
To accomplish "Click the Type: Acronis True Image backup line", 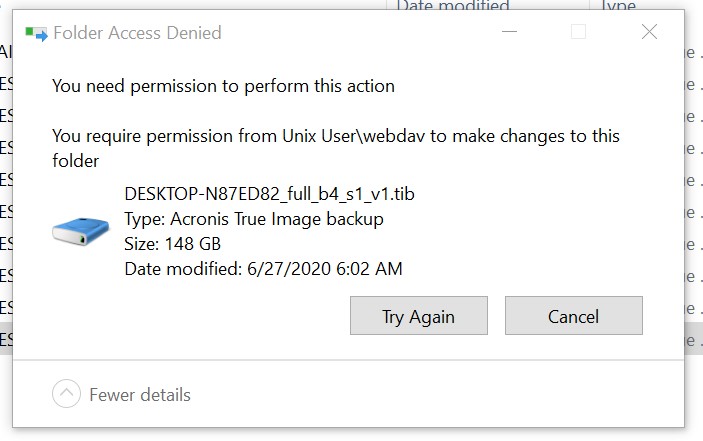I will pyautogui.click(x=254, y=219).
